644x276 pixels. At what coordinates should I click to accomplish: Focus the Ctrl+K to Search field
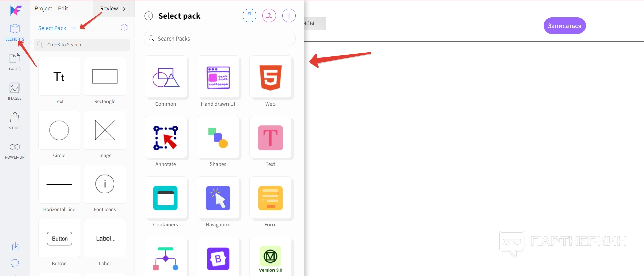point(82,45)
